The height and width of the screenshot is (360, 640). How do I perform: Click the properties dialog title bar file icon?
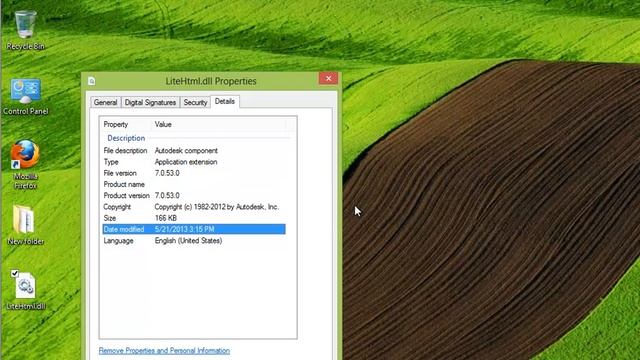coord(91,81)
